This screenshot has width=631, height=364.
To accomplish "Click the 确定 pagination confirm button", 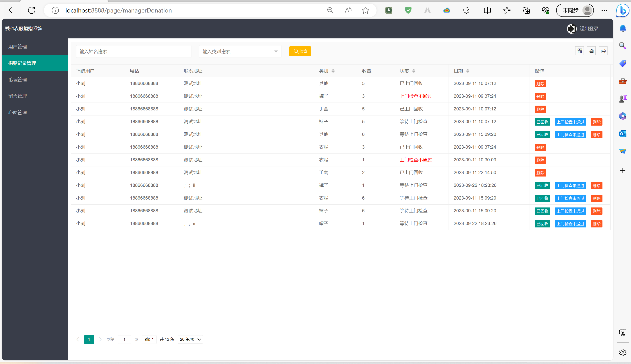I will click(149, 339).
